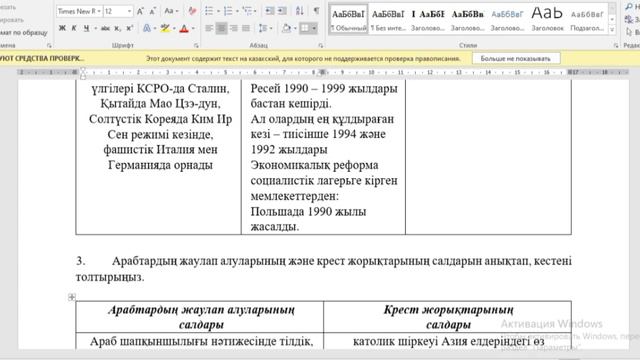Click text 'Польшада 1990 жылы' in table

(308, 211)
